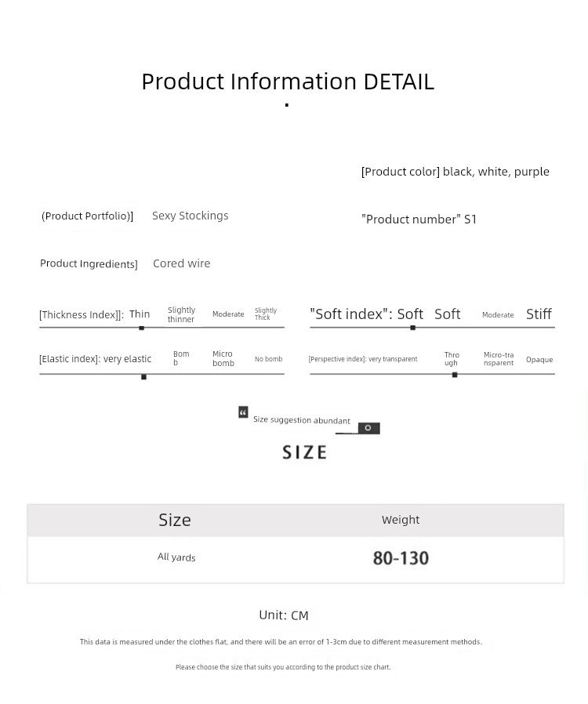Select the 'Opaque' perspective label
Viewport: 588px width, 704px height.
539,360
